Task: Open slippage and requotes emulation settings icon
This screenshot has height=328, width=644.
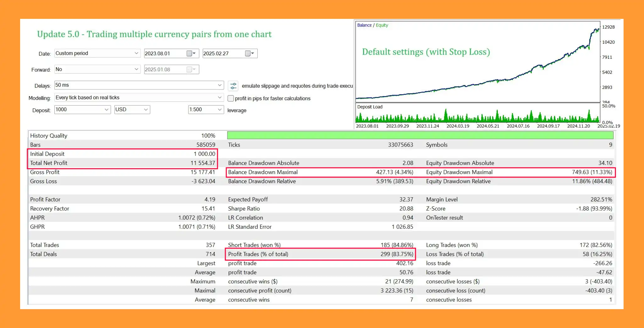Action: 233,86
